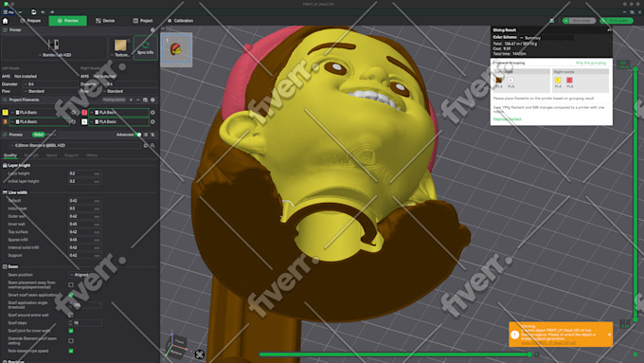Search process settings with the magnifier icon
Image resolution: width=644 pixels, height=363 pixels.
pos(152,146)
